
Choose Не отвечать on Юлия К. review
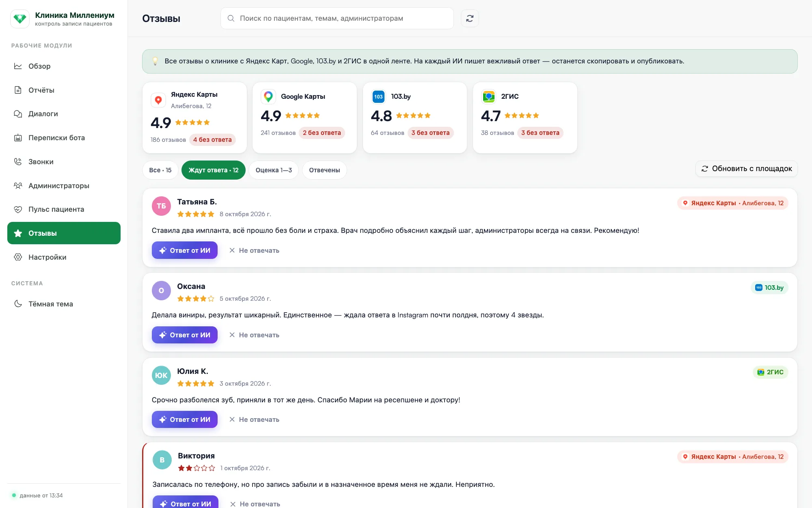(254, 419)
